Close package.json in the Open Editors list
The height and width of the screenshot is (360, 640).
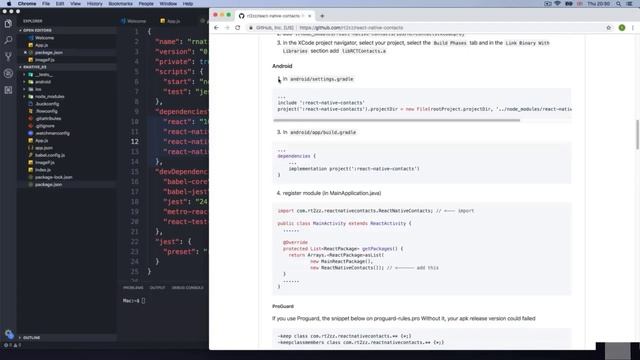pos(25,53)
